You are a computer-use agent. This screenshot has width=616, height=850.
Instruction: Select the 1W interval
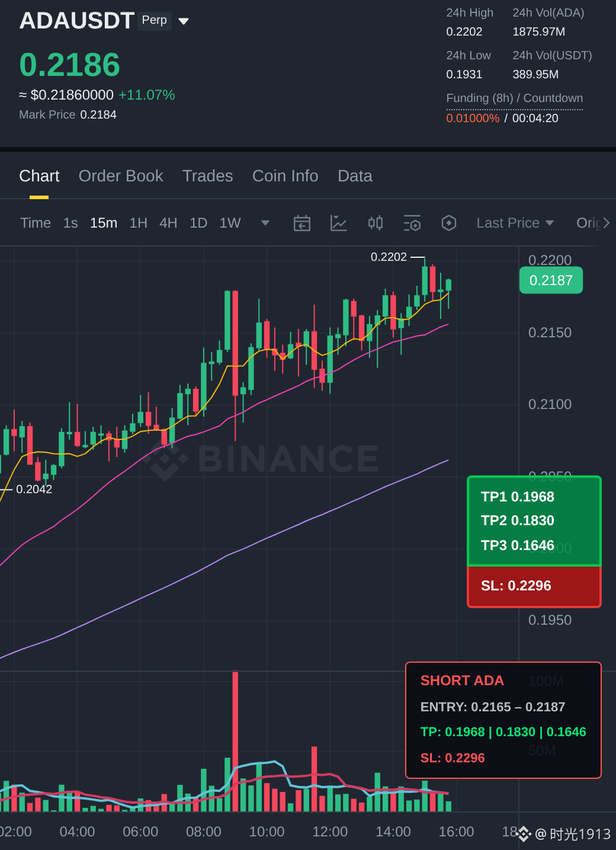230,223
